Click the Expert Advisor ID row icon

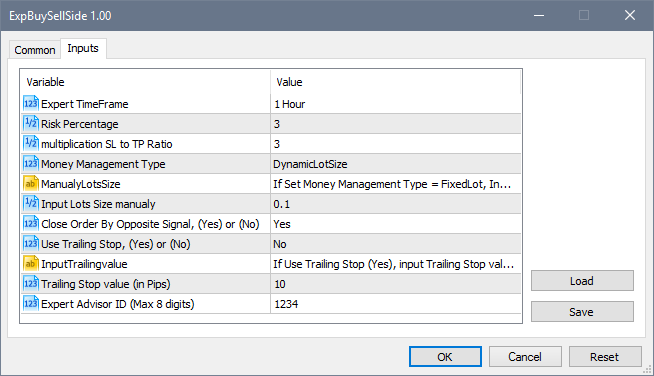pyautogui.click(x=31, y=304)
